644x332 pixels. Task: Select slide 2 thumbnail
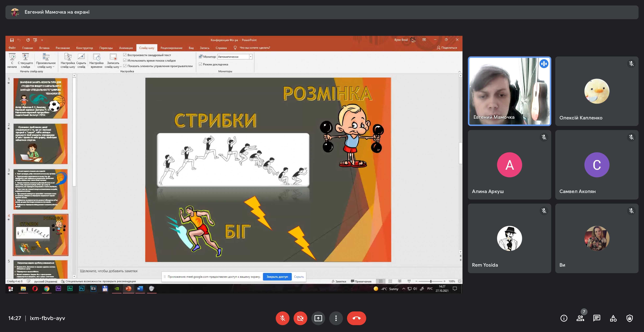[40, 144]
